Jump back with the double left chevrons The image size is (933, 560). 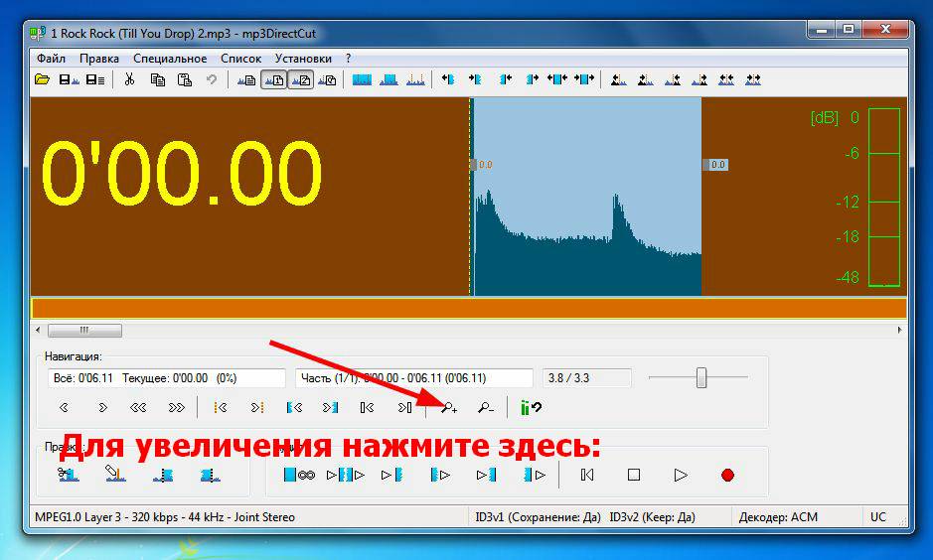(x=138, y=408)
